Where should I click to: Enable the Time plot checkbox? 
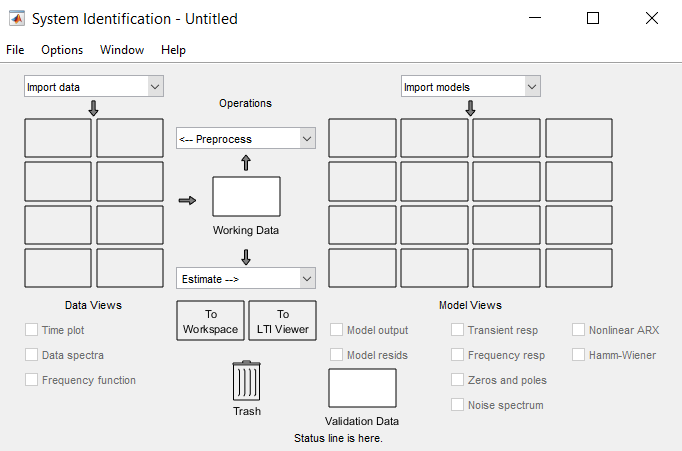click(x=31, y=330)
